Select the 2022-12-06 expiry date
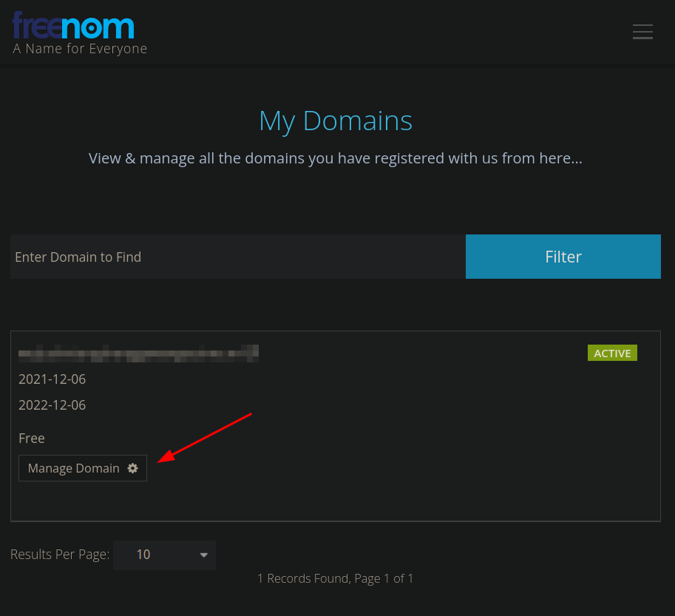Viewport: 675px width, 616px height. 52,405
